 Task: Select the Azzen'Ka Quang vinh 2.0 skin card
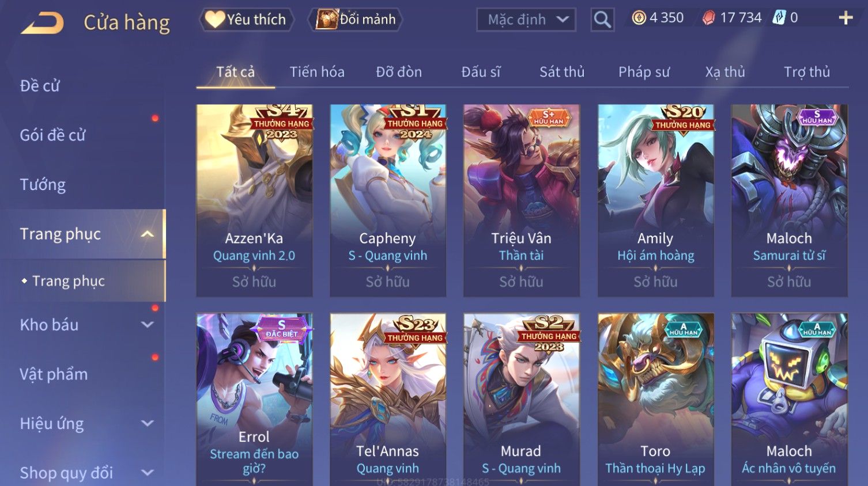254,200
